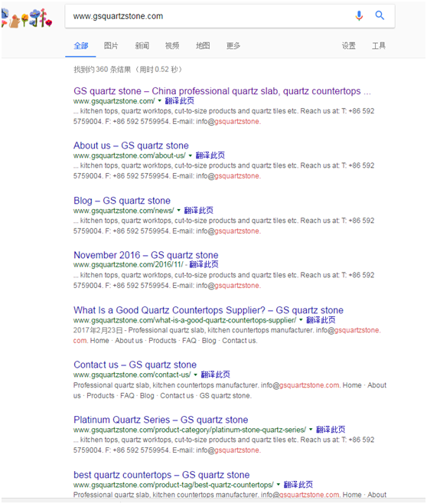
Task: Expand dropdown arrow beside the about-us URL
Action: point(190,155)
